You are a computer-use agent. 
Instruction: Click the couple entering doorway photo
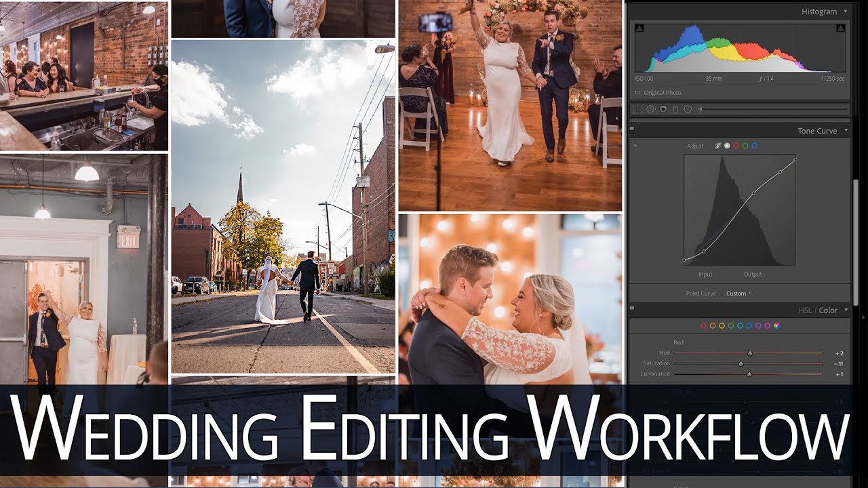[x=83, y=270]
